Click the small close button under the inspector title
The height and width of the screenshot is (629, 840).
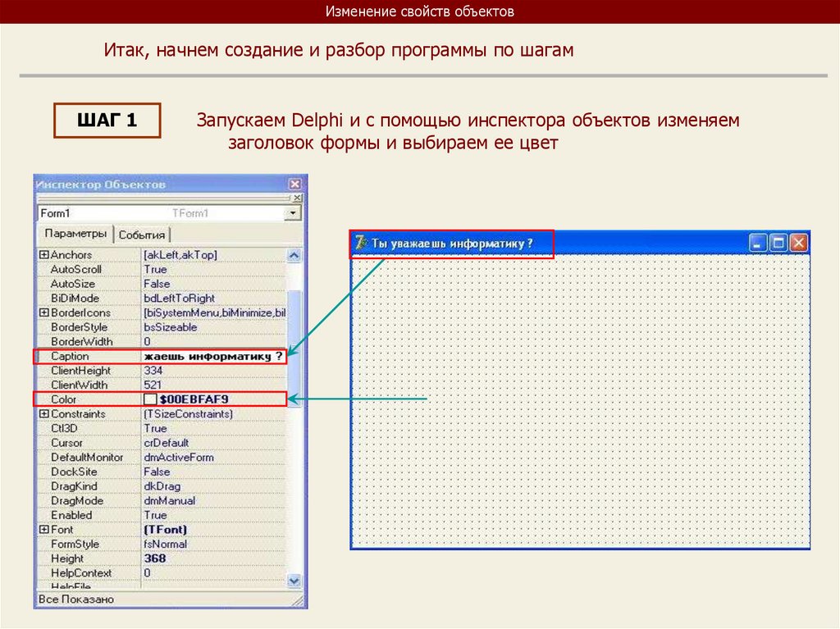tap(297, 198)
